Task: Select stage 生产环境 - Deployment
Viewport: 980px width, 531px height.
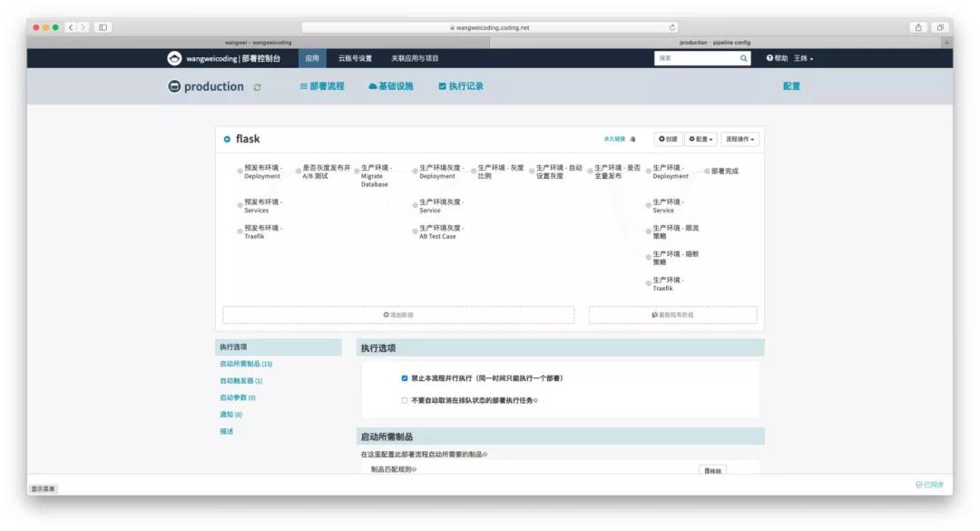Action: click(670, 172)
